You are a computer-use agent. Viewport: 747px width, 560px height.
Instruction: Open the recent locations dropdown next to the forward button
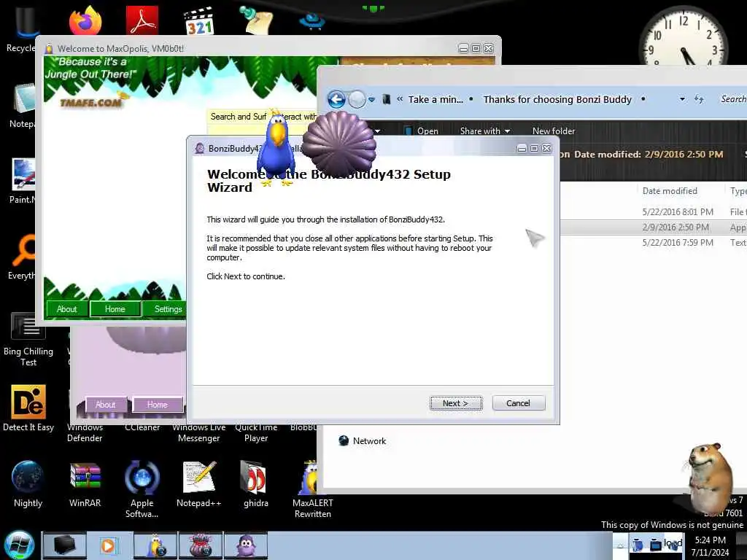coord(371,99)
